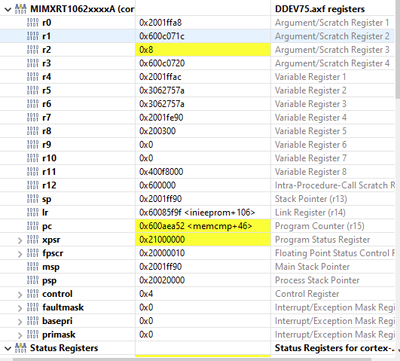Select value 0x2001fe90 of r7
This screenshot has height=361, width=400.
[161, 117]
